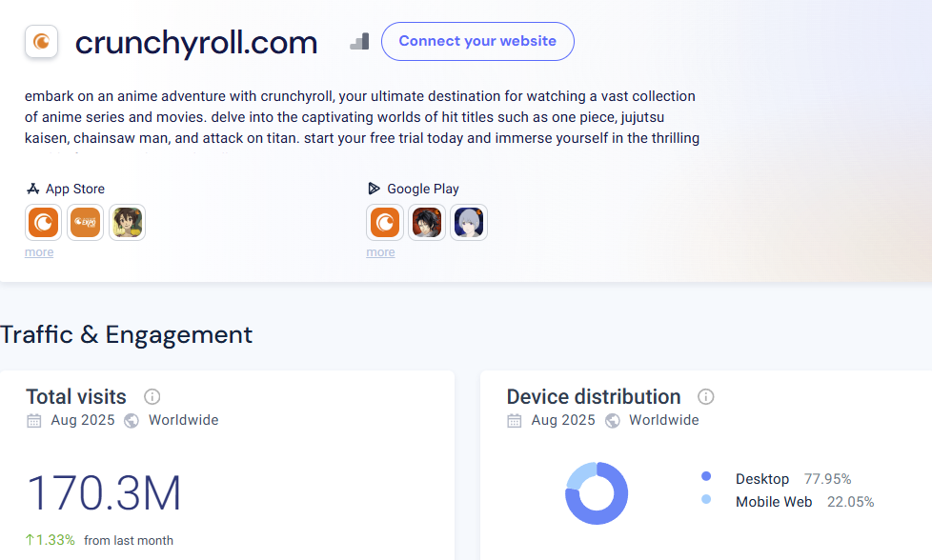
Task: Click the Google Play heading text
Action: [x=423, y=189]
